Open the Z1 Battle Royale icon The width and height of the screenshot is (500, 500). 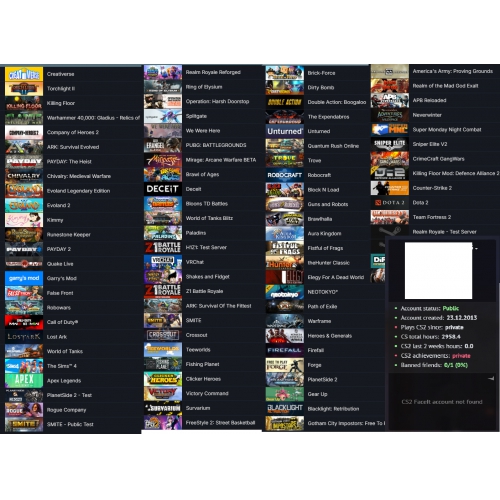[x=163, y=291]
